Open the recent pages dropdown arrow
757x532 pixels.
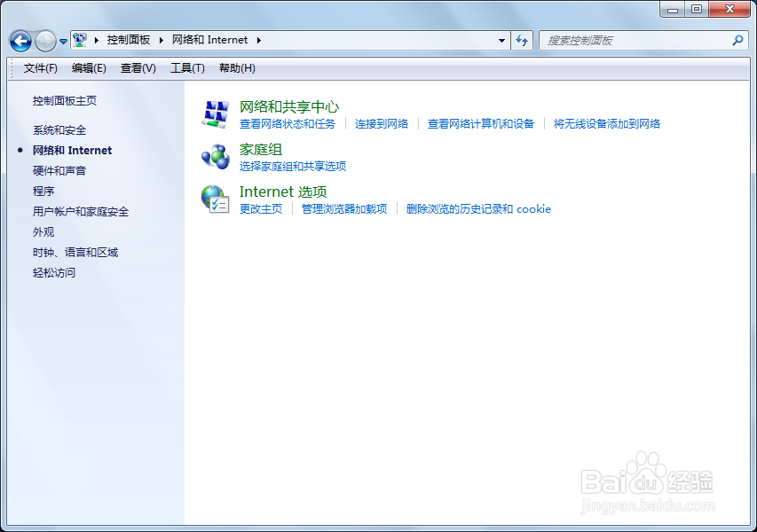click(x=63, y=42)
